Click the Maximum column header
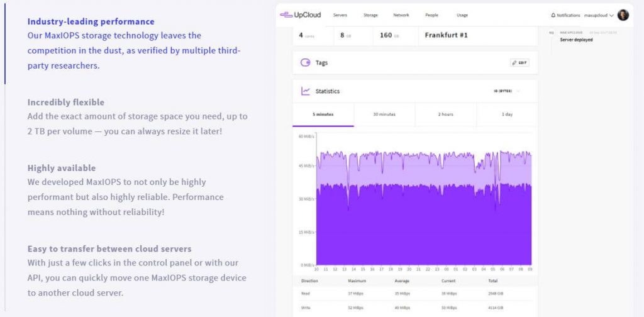The height and width of the screenshot is (317, 644). 357,281
